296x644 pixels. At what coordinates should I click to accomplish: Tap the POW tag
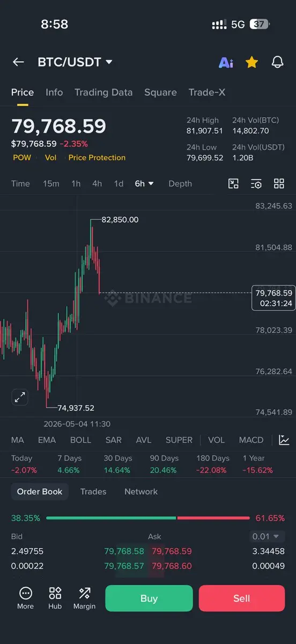click(x=22, y=158)
